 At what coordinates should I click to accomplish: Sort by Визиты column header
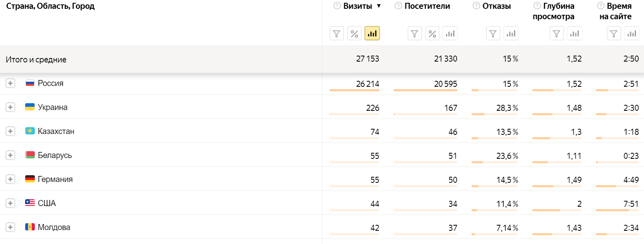pos(358,6)
